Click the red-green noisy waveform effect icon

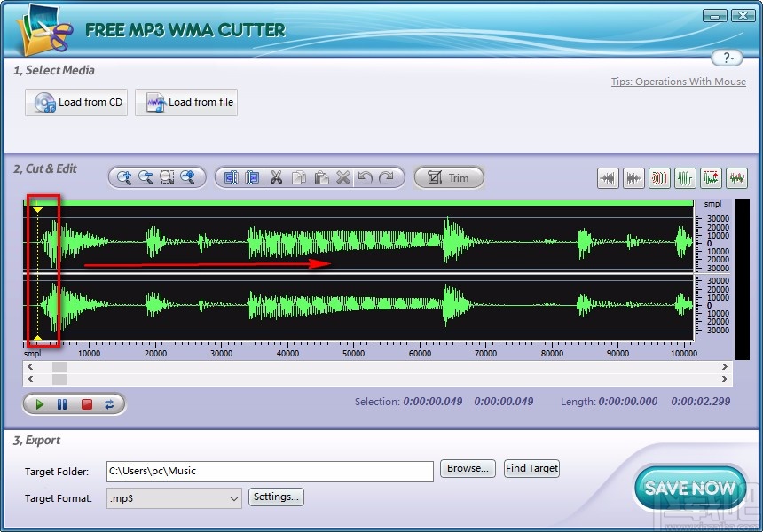736,178
